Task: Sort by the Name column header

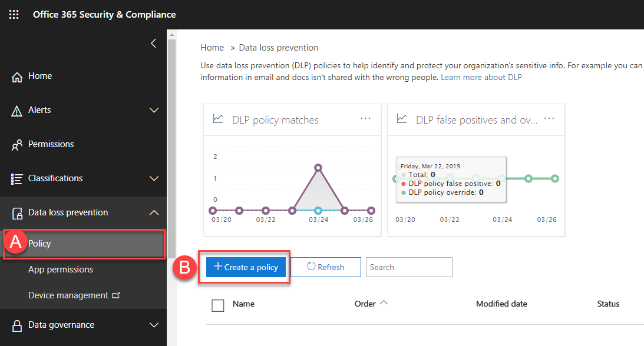Action: (x=243, y=304)
